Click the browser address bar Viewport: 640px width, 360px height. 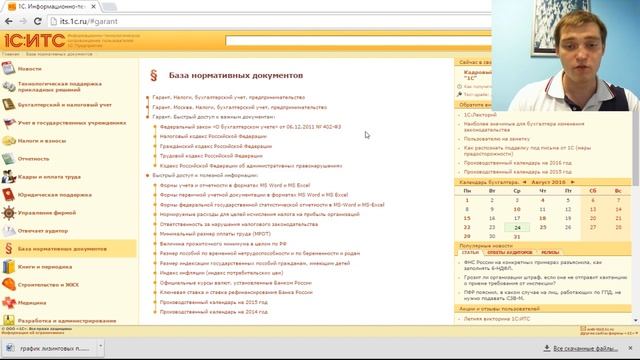pos(269,21)
